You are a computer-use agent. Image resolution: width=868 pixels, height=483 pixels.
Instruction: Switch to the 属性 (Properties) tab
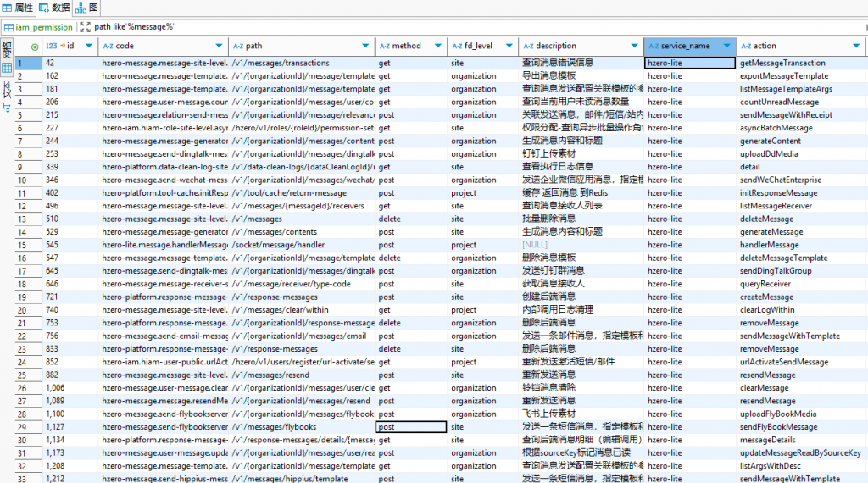(18, 8)
